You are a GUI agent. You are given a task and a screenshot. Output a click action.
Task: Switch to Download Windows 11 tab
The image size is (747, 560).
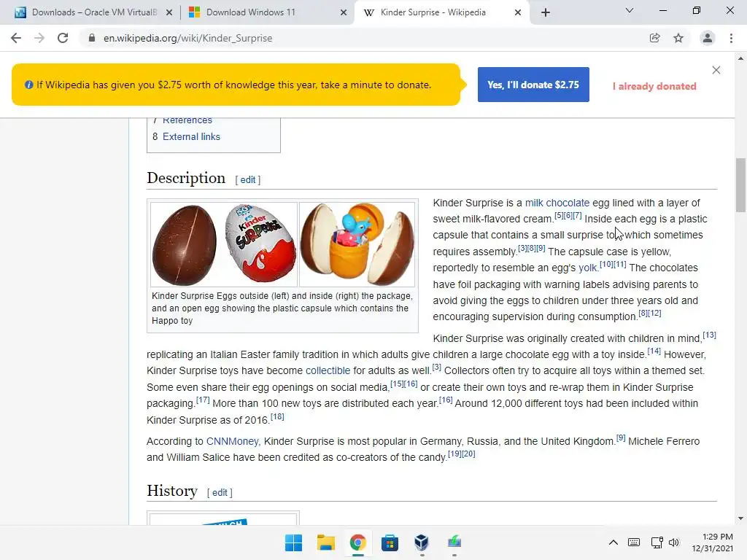pyautogui.click(x=267, y=12)
